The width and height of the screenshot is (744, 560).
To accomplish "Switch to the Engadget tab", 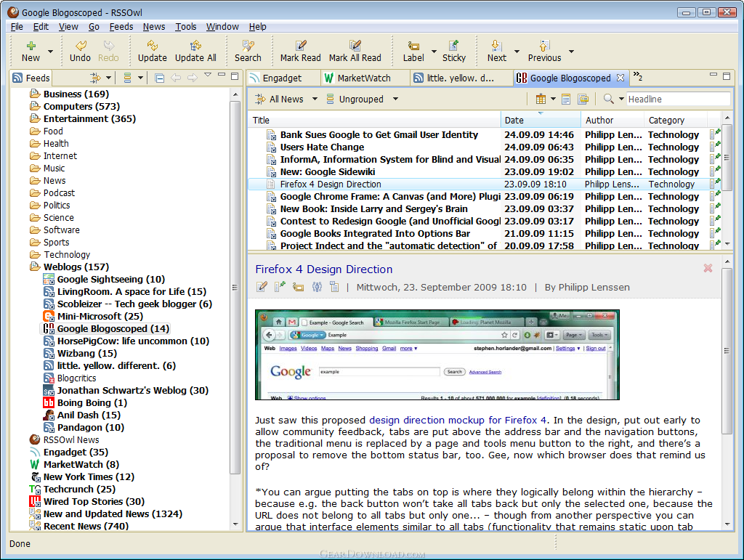I will point(283,78).
